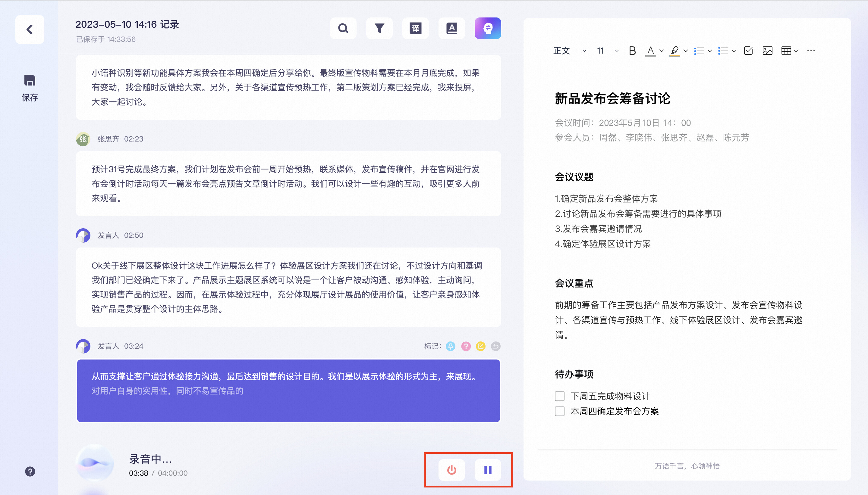Click the transcript paragraph starting Ok关于线下展区
This screenshot has width=868, height=495.
tap(288, 287)
